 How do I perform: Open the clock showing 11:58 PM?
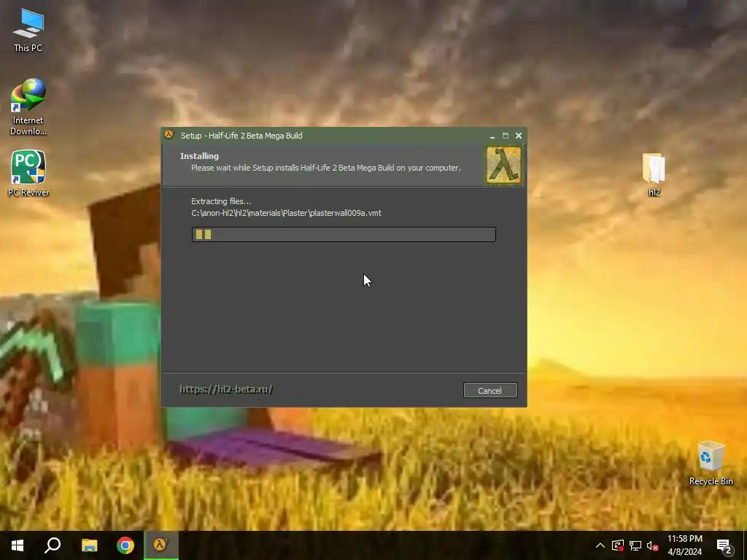point(685,545)
